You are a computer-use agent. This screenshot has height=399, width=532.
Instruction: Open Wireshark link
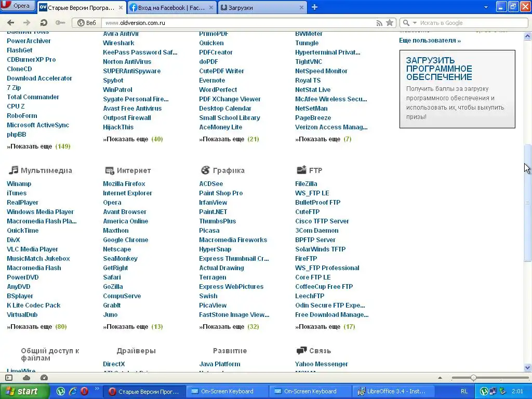click(x=118, y=43)
